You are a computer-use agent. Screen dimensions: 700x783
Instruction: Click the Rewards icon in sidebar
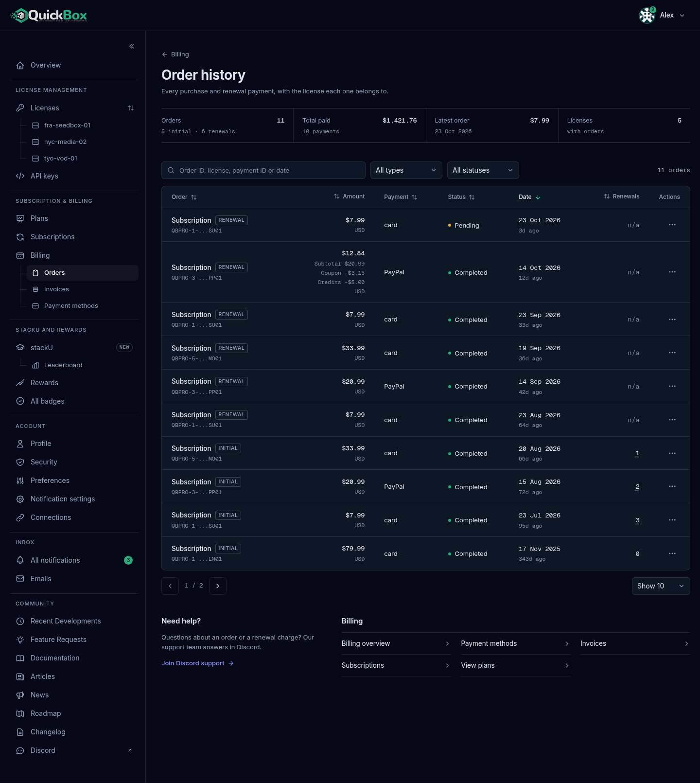click(20, 383)
